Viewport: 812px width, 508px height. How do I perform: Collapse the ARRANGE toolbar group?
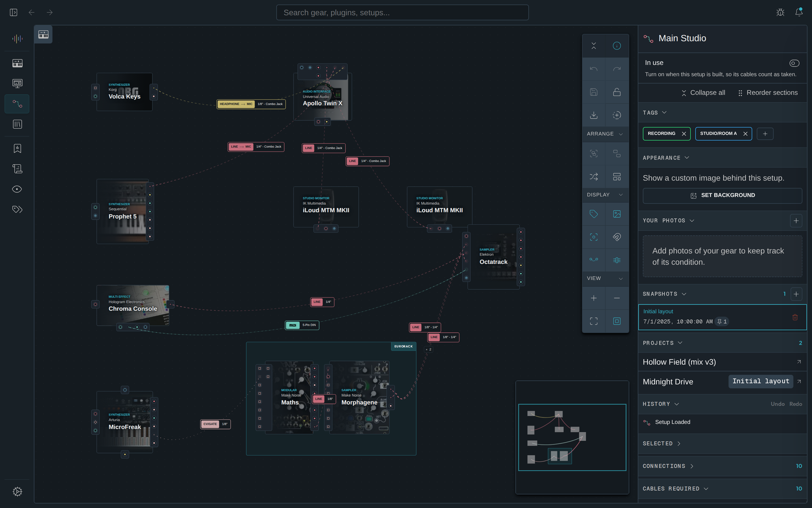click(x=605, y=134)
